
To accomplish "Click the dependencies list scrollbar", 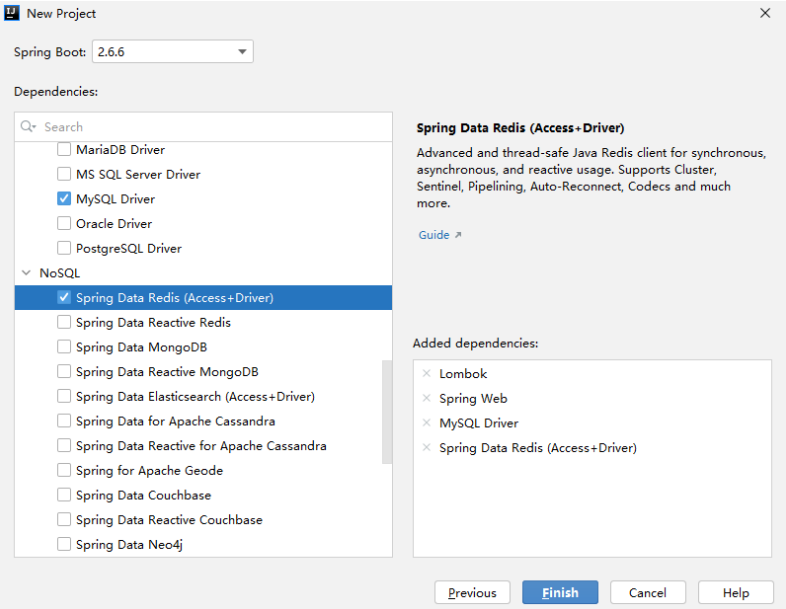I will [x=386, y=412].
